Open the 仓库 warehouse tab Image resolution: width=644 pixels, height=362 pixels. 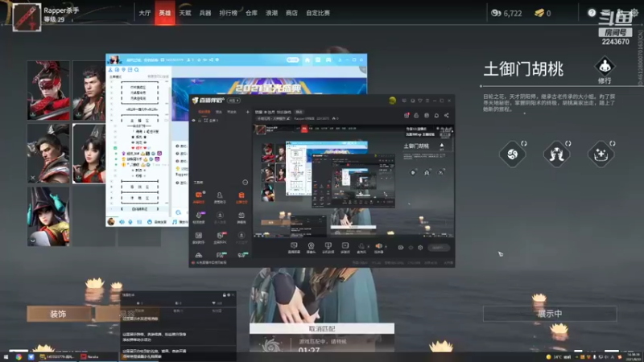point(251,13)
